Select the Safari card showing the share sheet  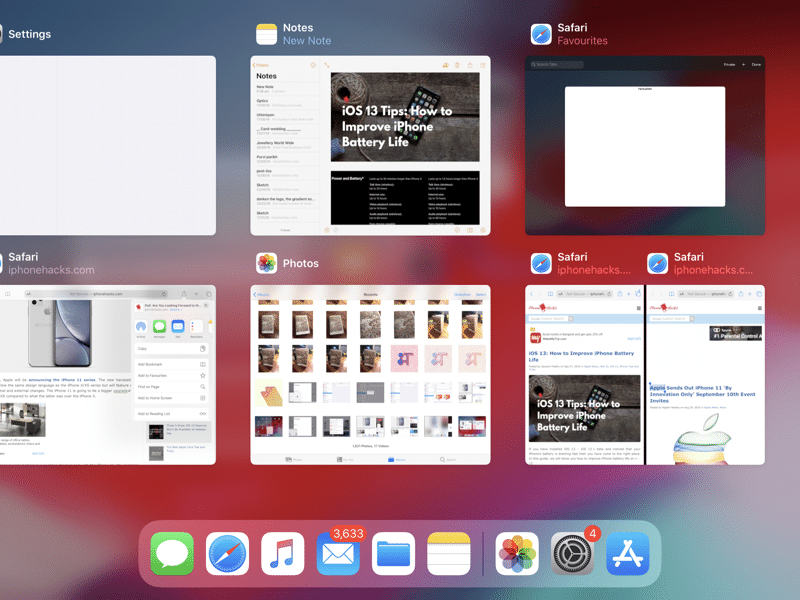(x=108, y=374)
